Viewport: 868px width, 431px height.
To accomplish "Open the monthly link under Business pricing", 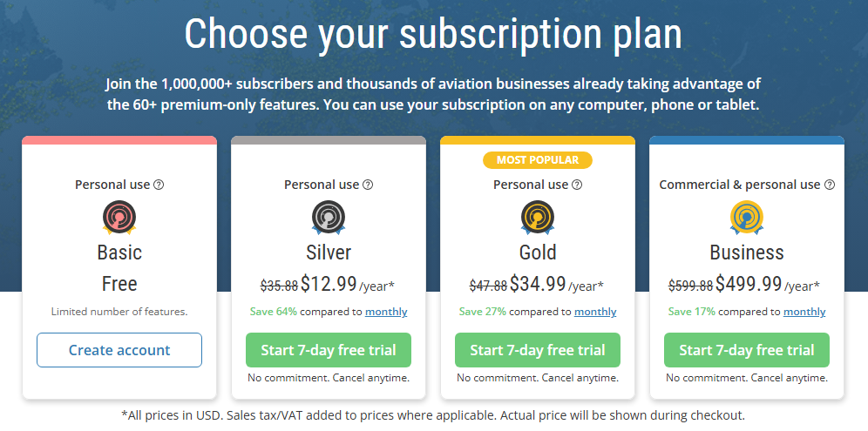I will click(x=804, y=312).
